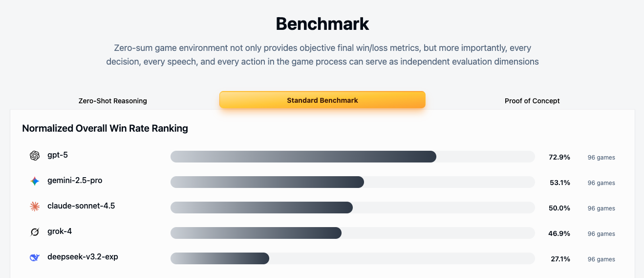The width and height of the screenshot is (644, 278).
Task: Click the claude-sonnet-4.5 progress bar
Action: pos(261,208)
